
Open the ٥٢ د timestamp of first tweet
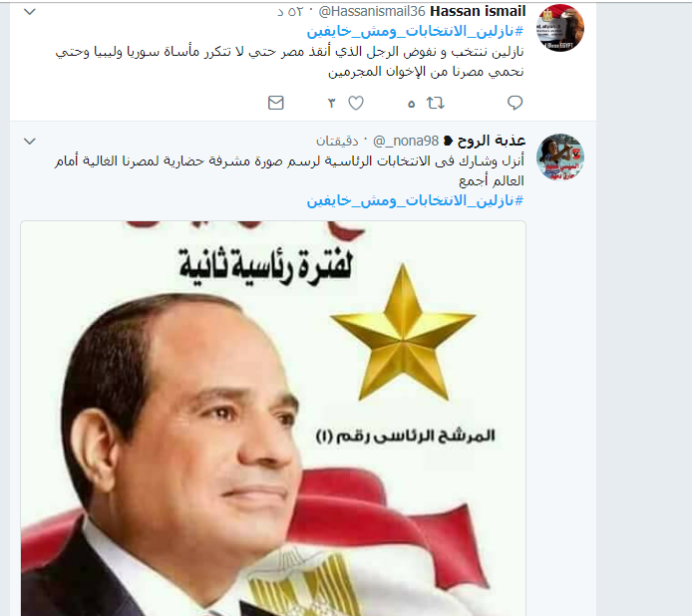coord(290,12)
